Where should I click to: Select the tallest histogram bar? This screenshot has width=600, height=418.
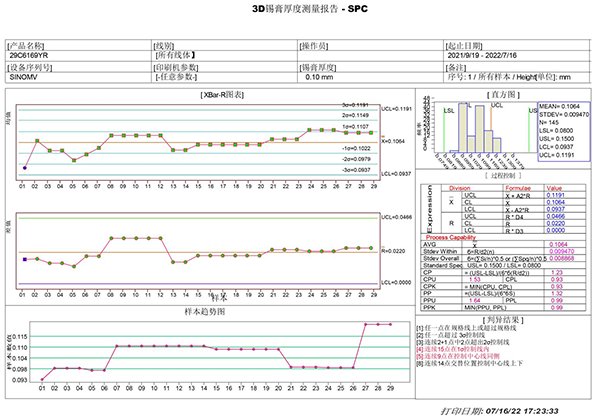coord(463,128)
